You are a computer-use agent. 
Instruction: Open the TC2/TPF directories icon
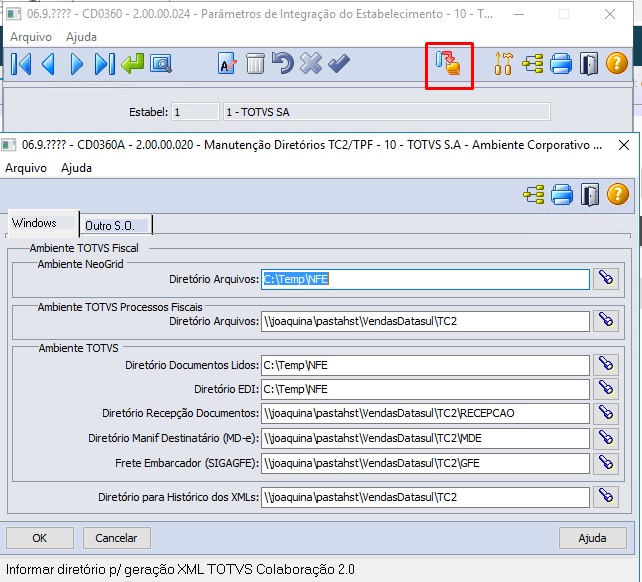point(448,63)
